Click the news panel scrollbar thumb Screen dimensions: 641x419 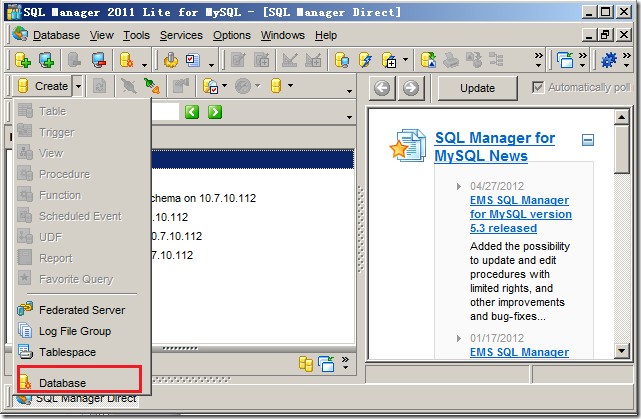point(622,150)
